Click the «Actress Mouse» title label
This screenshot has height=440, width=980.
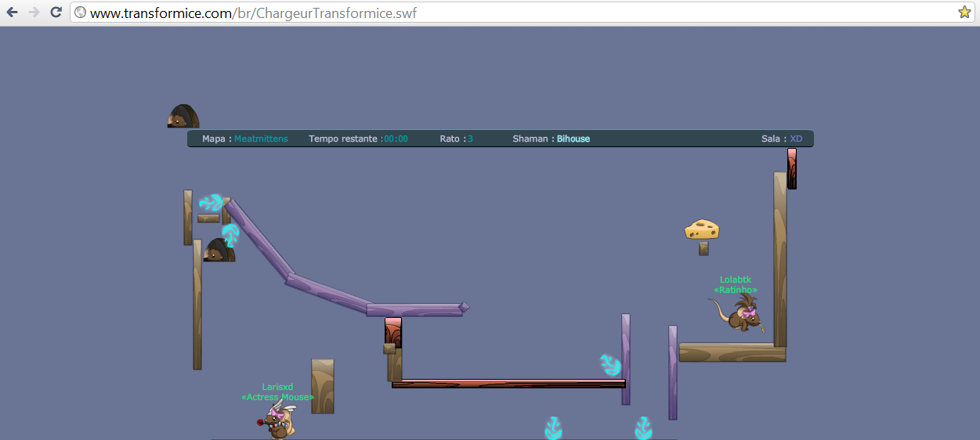[277, 397]
